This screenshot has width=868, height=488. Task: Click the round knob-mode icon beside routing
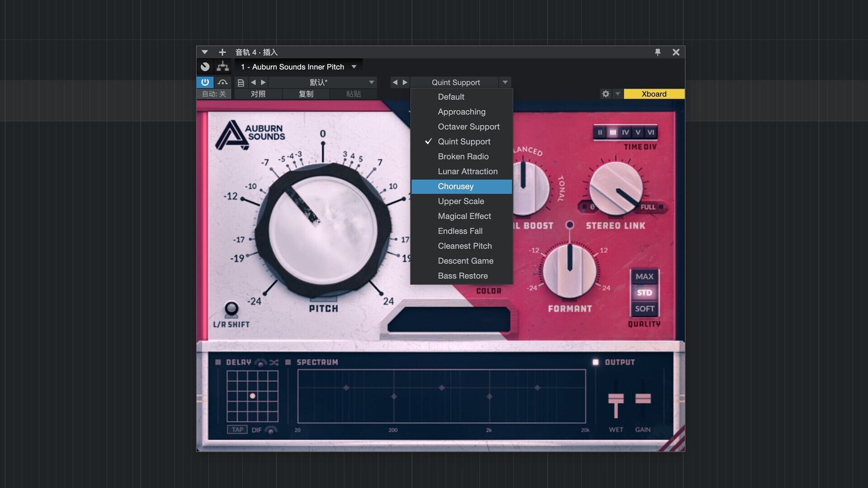pos(205,67)
